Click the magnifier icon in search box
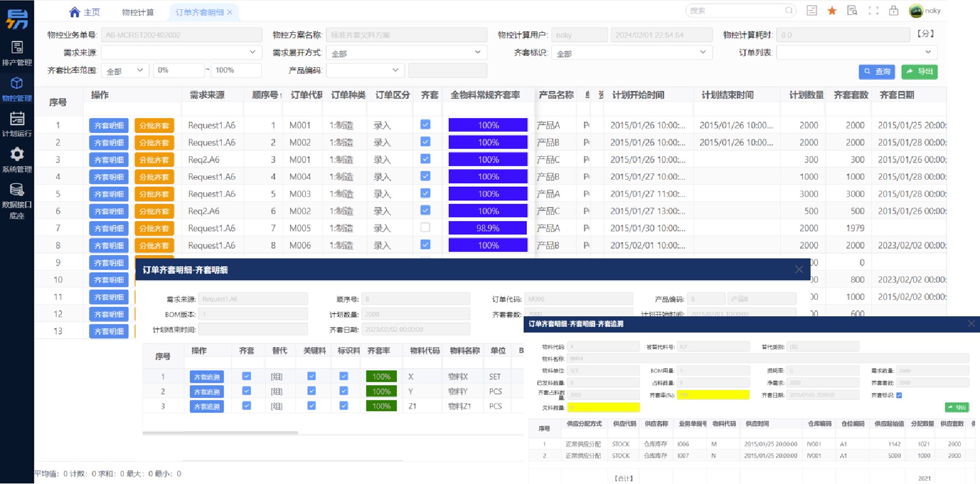Image resolution: width=980 pixels, height=484 pixels. 789,10
